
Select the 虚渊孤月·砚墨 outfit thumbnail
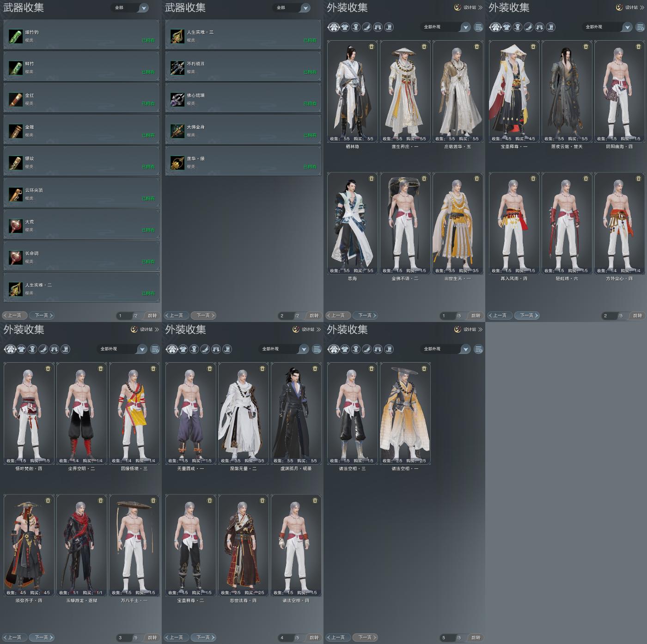(x=296, y=414)
